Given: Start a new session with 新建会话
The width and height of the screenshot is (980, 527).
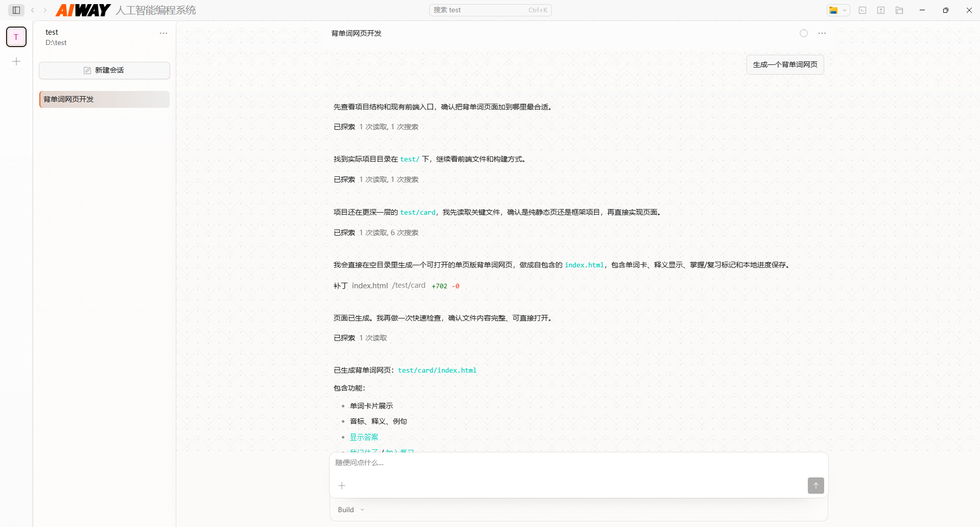Looking at the screenshot, I should point(104,71).
